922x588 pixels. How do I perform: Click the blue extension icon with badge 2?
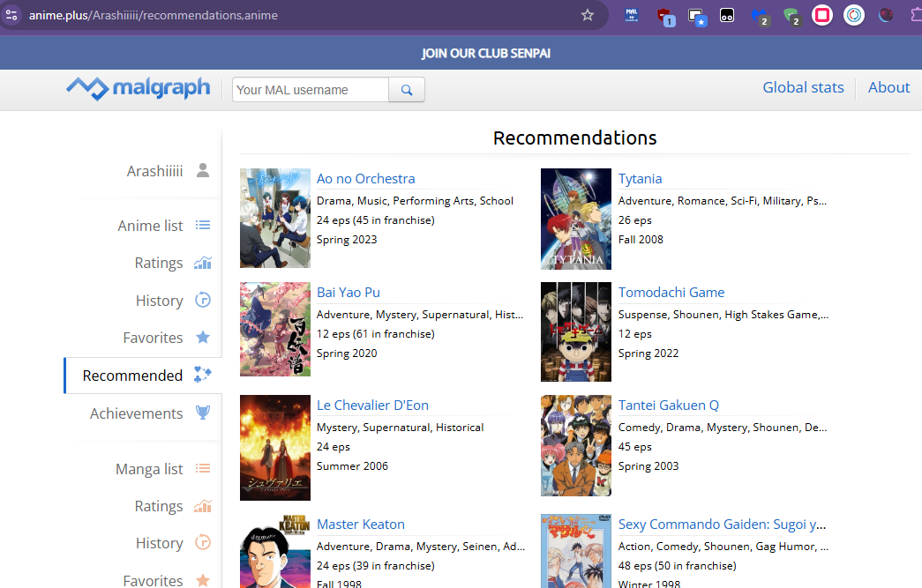click(761, 17)
